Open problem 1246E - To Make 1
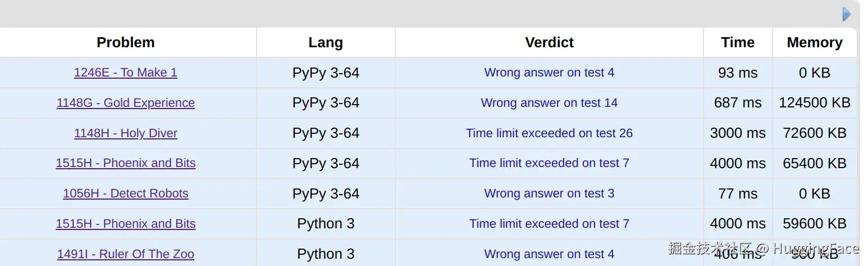868x266 pixels. (126, 73)
